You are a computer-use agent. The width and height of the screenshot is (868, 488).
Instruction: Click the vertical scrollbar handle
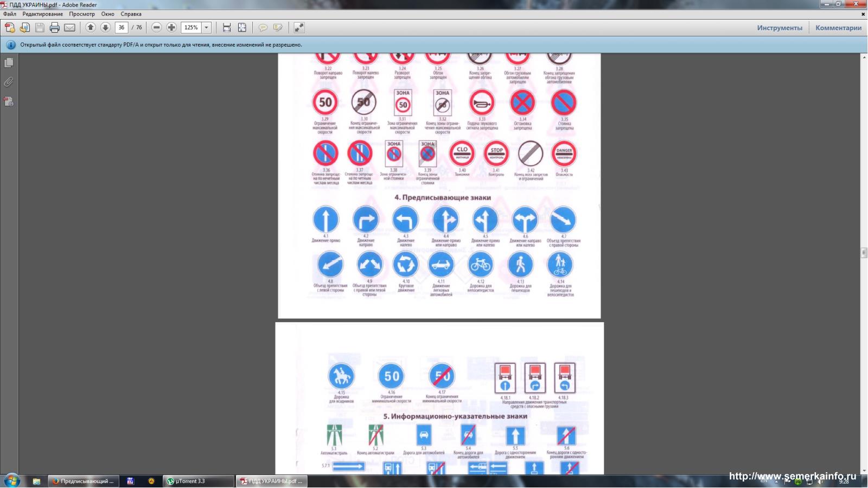tap(864, 253)
